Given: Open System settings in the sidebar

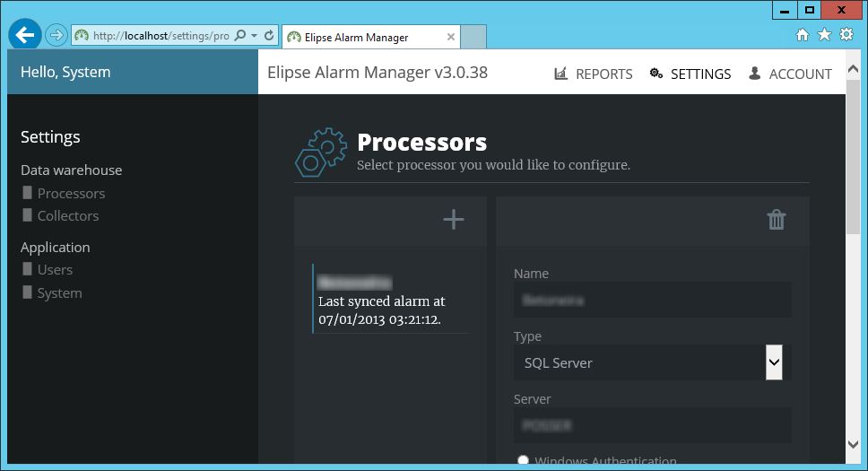Looking at the screenshot, I should (x=59, y=292).
